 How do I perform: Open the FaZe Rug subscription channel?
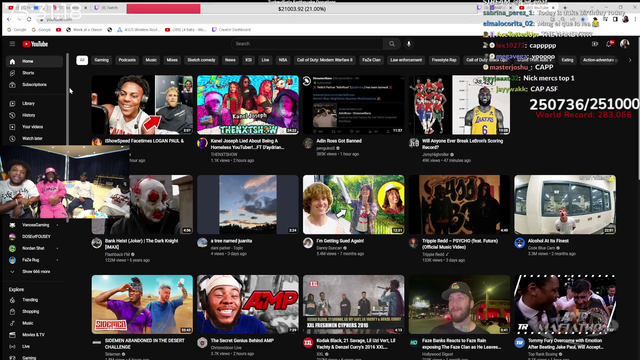click(x=34, y=260)
